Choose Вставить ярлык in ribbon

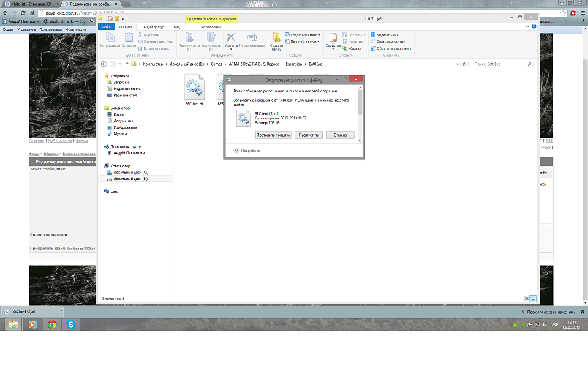[154, 48]
